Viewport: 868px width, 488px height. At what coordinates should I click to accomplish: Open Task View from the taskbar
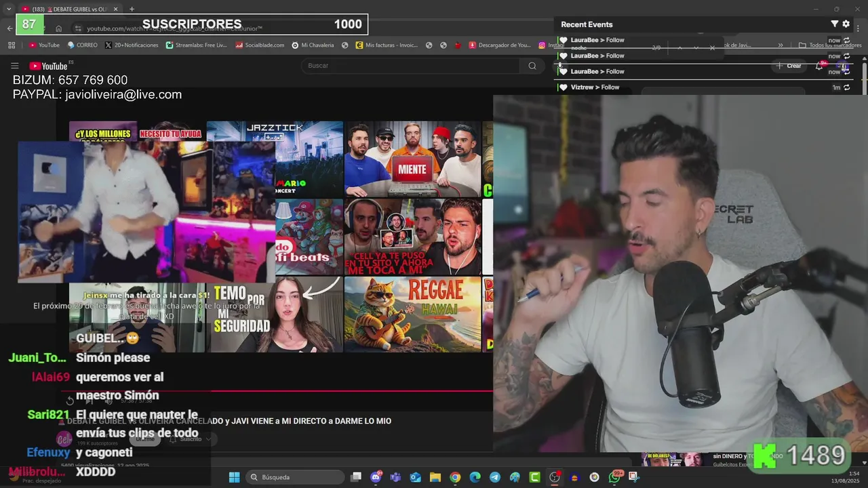click(355, 477)
